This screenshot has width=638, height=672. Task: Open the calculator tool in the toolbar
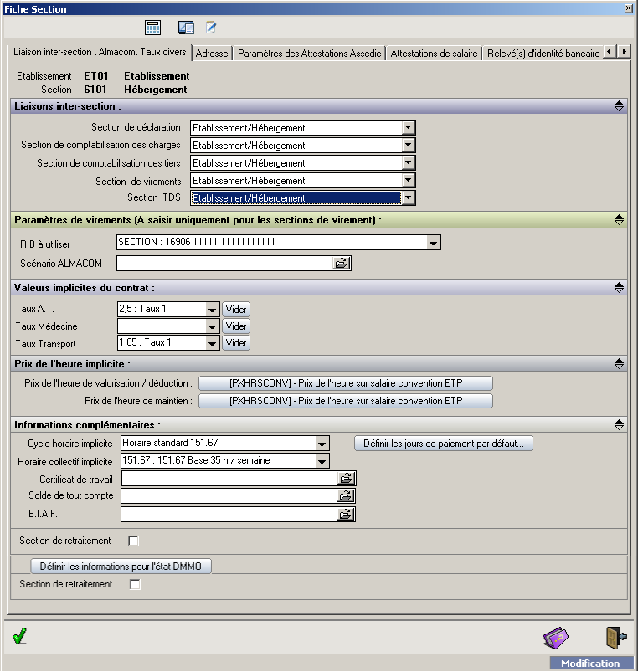[x=152, y=28]
